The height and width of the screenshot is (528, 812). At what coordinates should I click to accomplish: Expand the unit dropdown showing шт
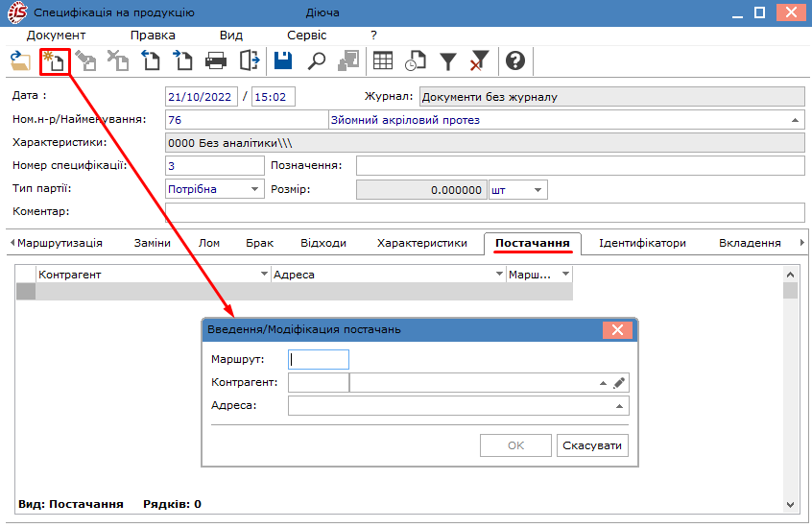tap(537, 190)
